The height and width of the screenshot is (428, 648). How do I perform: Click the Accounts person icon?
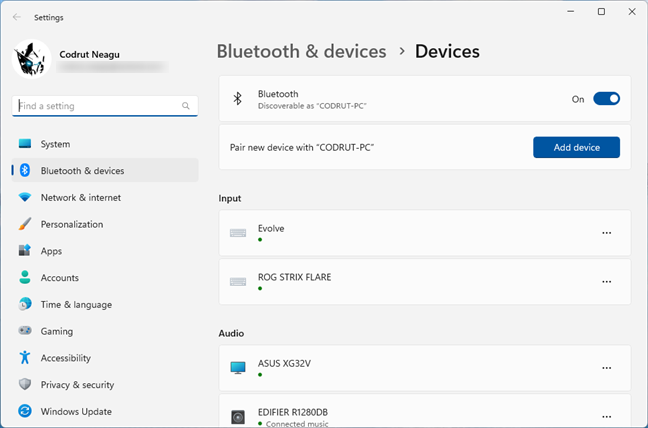point(25,277)
